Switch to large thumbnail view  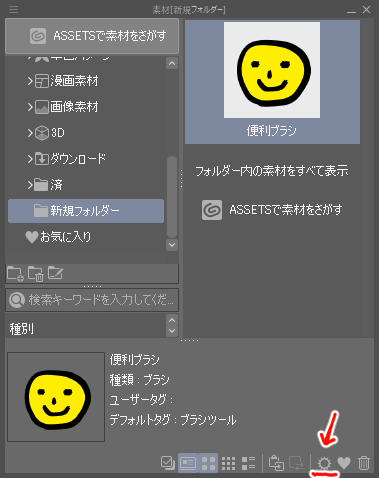(208, 463)
